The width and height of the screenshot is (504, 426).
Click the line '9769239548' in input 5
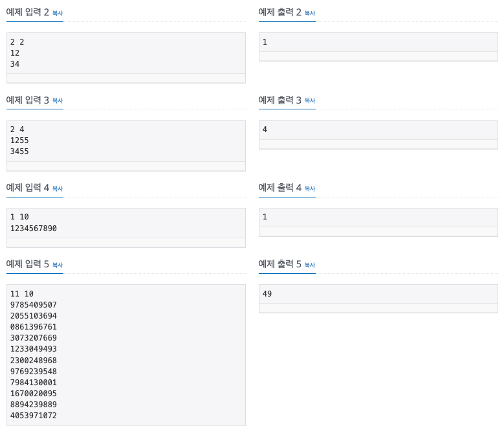coord(34,372)
